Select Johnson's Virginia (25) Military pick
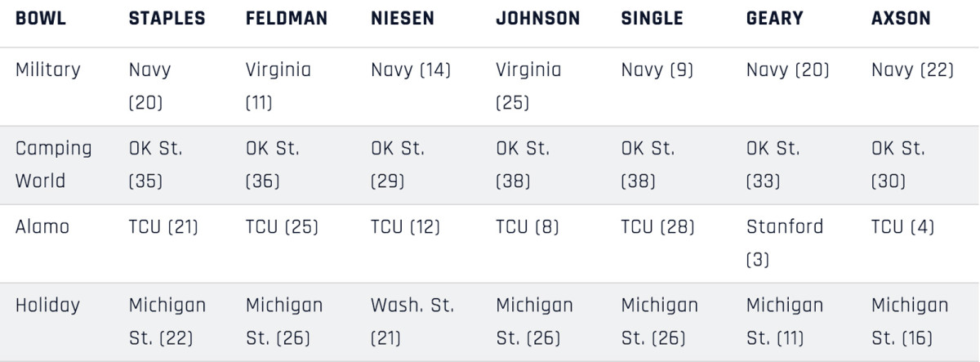Viewport: 980px width, 362px height. pos(528,87)
